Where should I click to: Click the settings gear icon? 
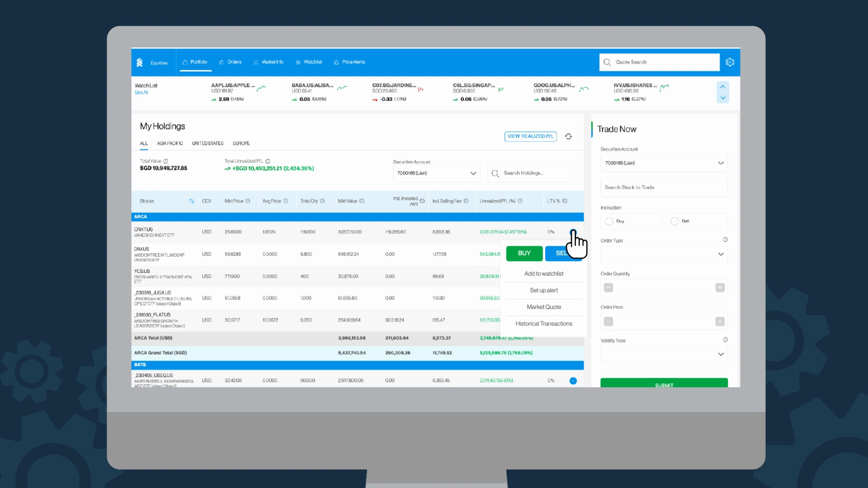(x=730, y=62)
